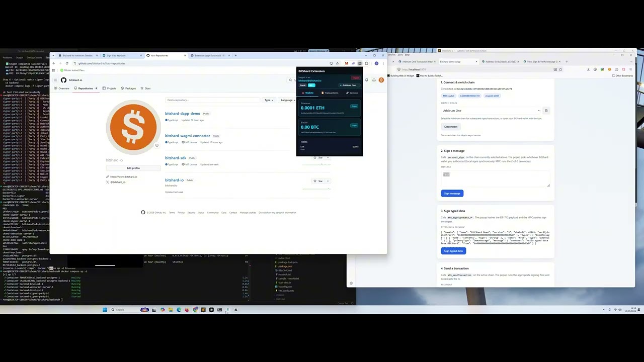The height and width of the screenshot is (362, 644).
Task: Copy the Bitcoin wallet address
Action: [x=354, y=126]
